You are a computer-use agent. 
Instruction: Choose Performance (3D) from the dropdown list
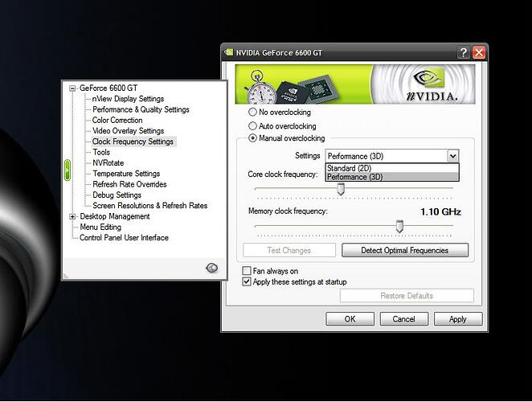coord(392,177)
